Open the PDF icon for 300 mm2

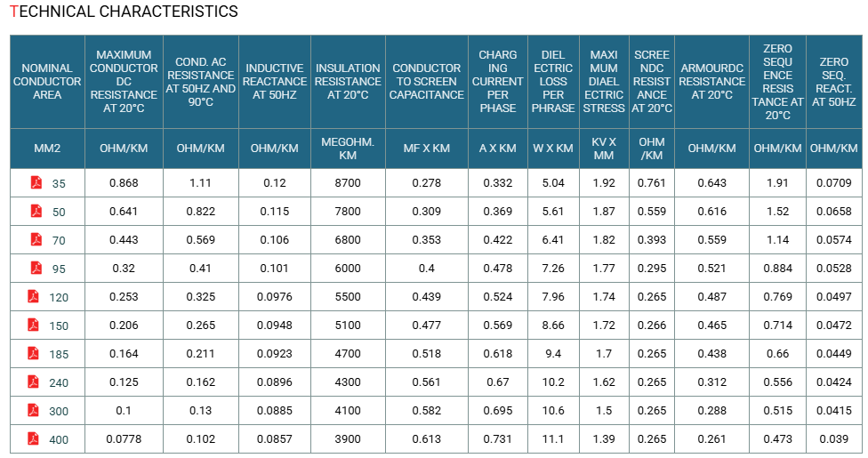33,410
